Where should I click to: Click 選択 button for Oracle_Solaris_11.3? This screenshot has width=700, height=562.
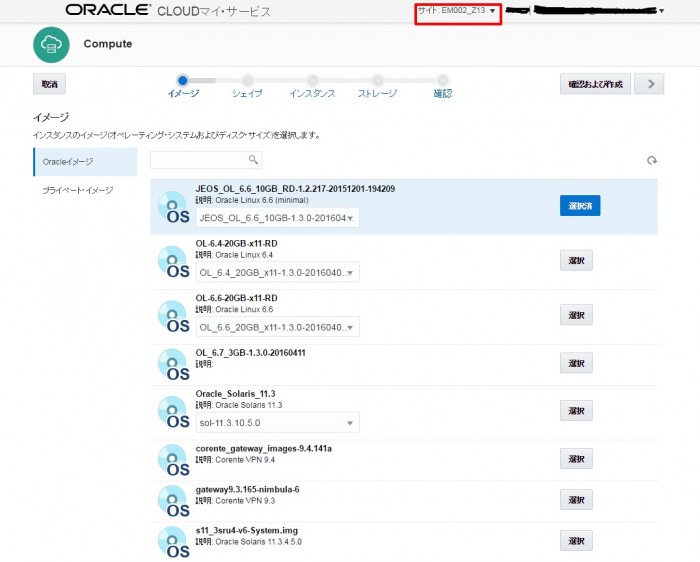[x=576, y=411]
